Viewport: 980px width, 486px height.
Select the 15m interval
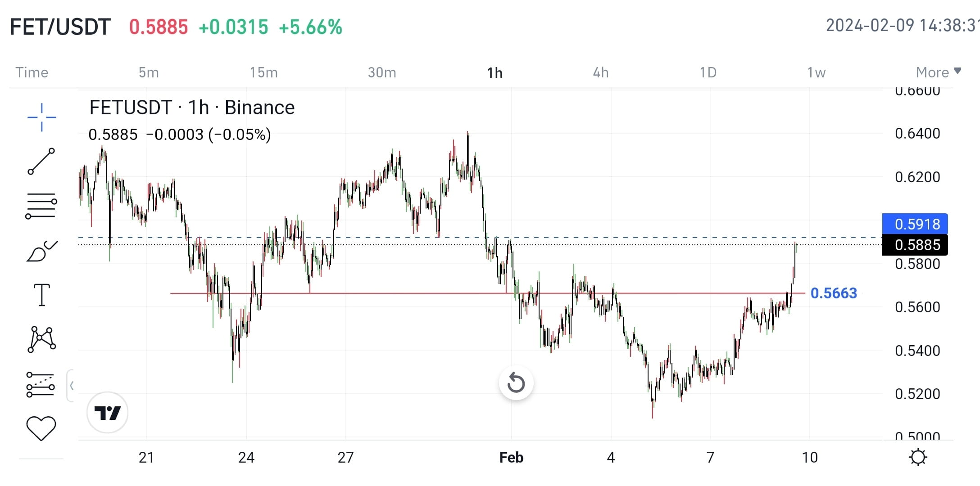pos(263,72)
